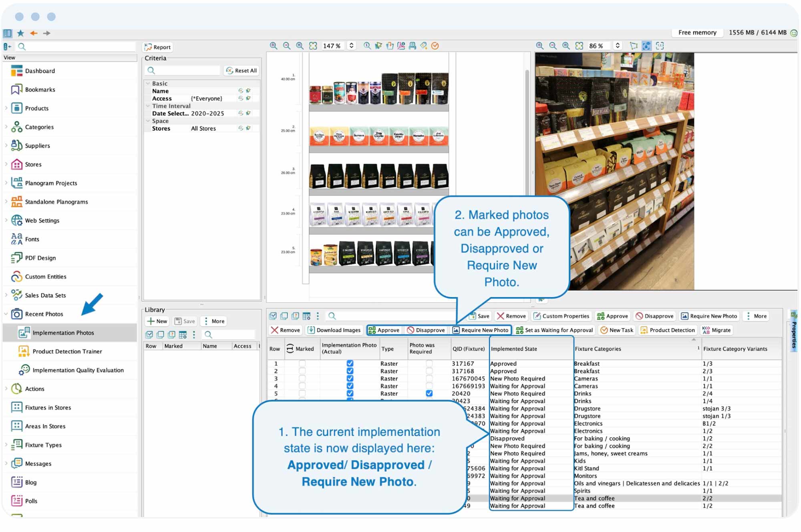Click the orange checkmark circle icon in planogram toolbar
The image size is (801, 532).
[x=435, y=46]
